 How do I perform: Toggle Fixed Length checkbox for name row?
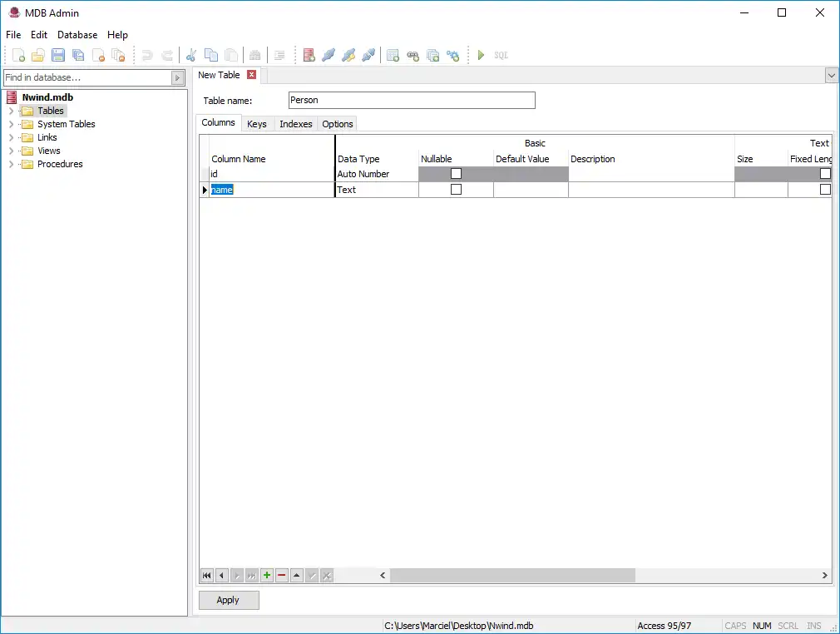[x=825, y=190]
